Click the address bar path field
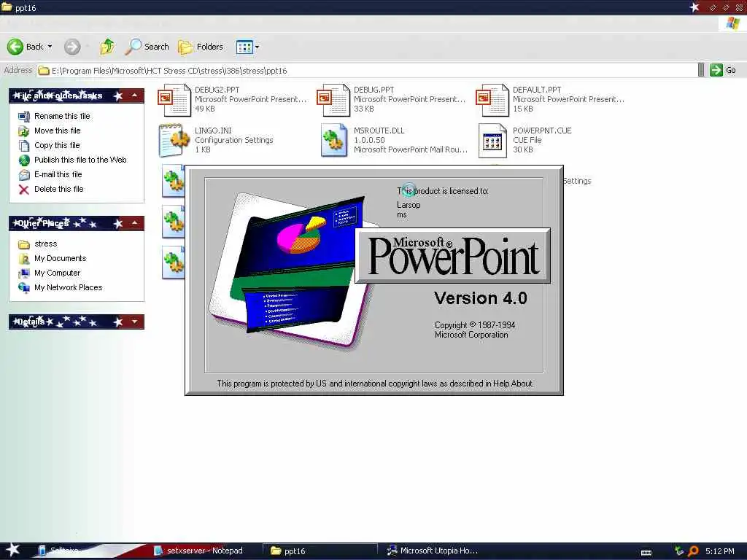This screenshot has height=560, width=747. pos(367,71)
